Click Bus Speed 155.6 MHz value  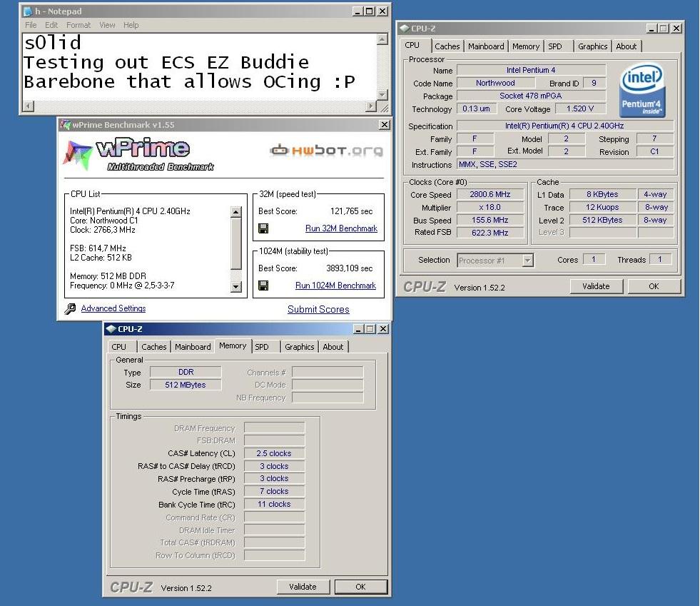[490, 220]
